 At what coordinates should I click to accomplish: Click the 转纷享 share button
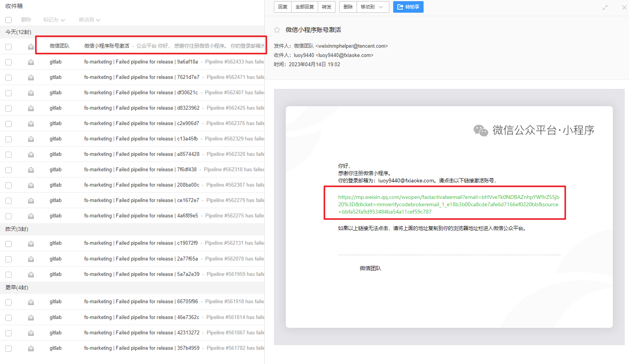pyautogui.click(x=408, y=7)
